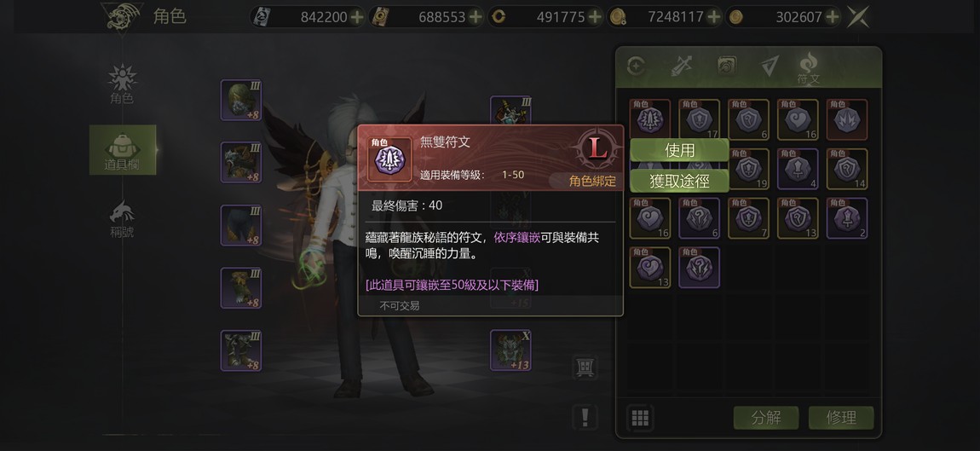Select the red-bordered rune in top-right slot
The width and height of the screenshot is (980, 451).
(x=847, y=119)
